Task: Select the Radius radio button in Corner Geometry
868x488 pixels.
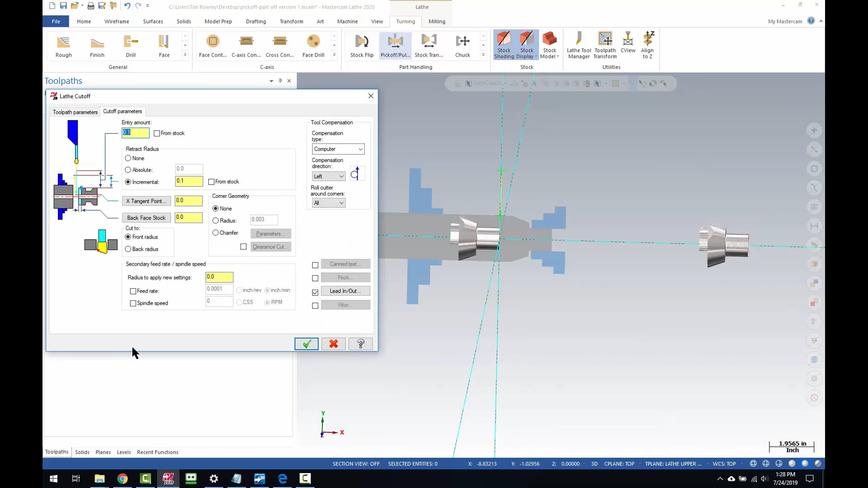Action: 216,220
